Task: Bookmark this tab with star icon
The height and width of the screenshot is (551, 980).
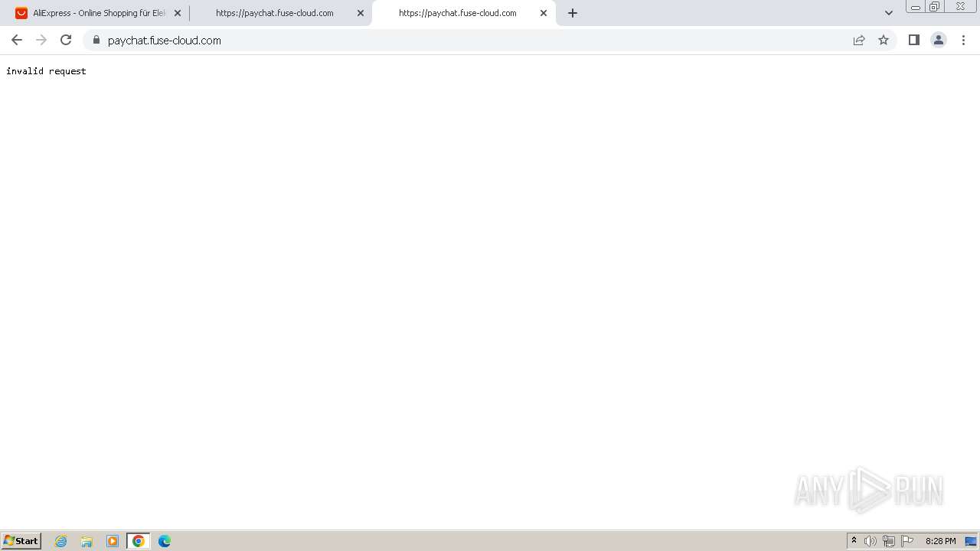Action: tap(884, 40)
